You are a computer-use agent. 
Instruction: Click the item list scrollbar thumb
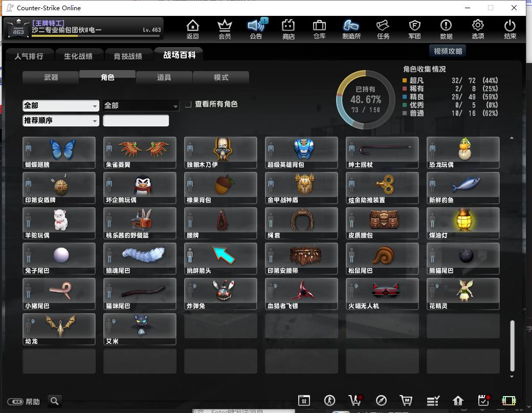click(x=513, y=345)
